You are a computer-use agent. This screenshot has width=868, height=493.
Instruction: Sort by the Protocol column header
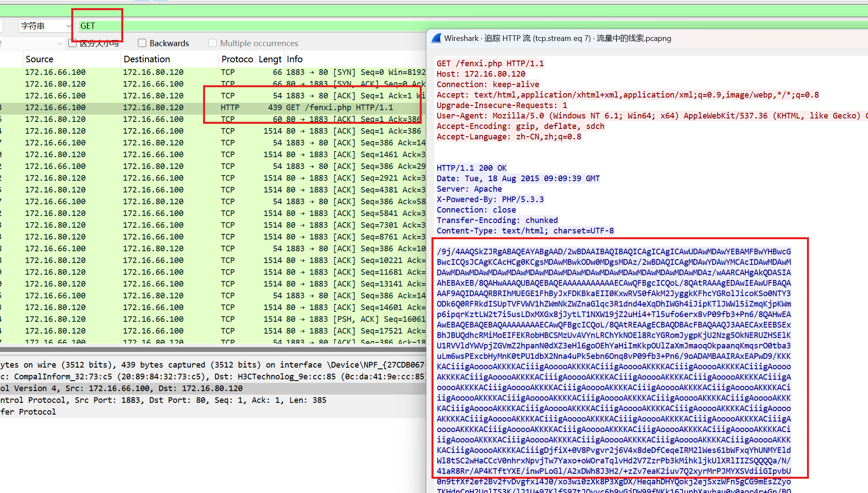click(x=237, y=59)
